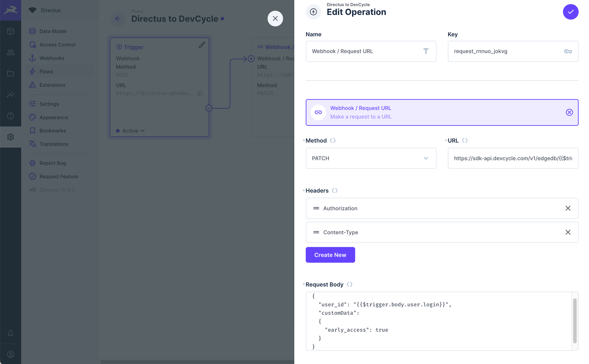Remove the Content-Type header entry
The width and height of the screenshot is (589, 364).
[x=568, y=232]
